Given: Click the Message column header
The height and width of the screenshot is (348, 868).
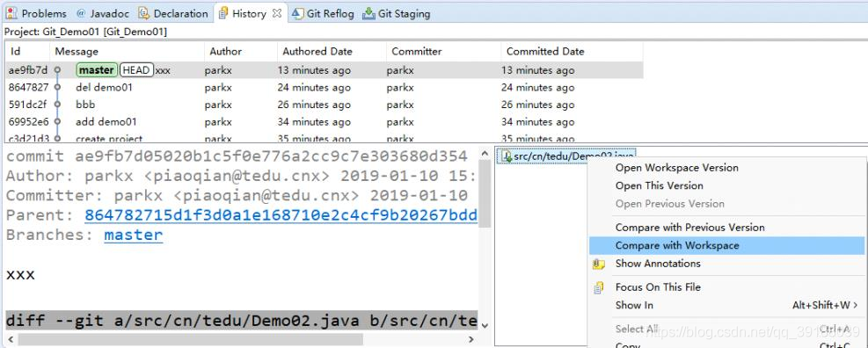Looking at the screenshot, I should tap(128, 52).
